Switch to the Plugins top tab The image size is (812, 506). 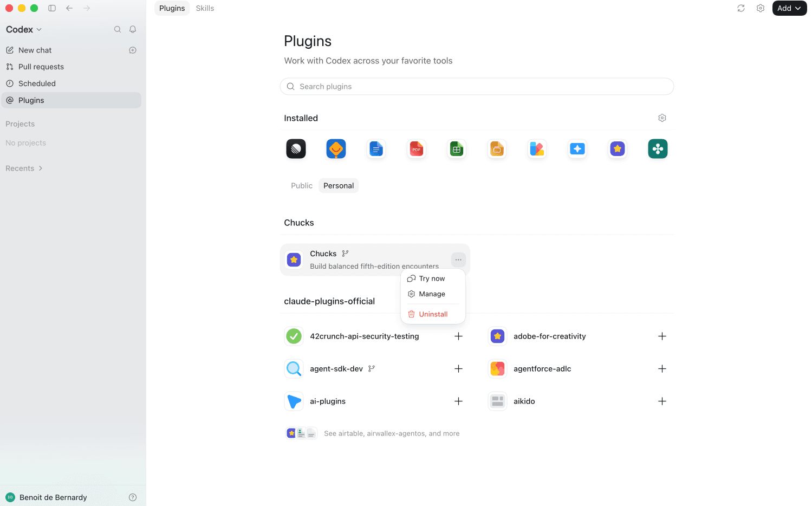(172, 8)
